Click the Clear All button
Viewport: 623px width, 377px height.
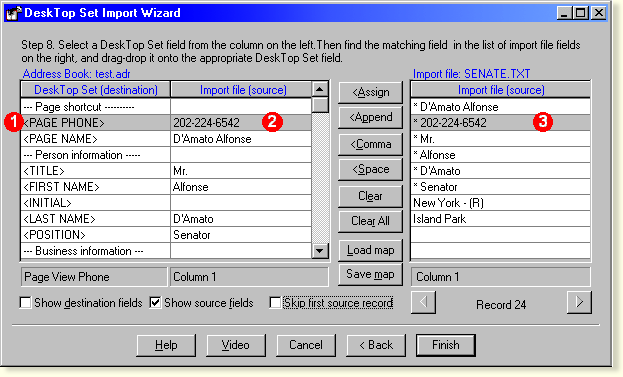370,221
